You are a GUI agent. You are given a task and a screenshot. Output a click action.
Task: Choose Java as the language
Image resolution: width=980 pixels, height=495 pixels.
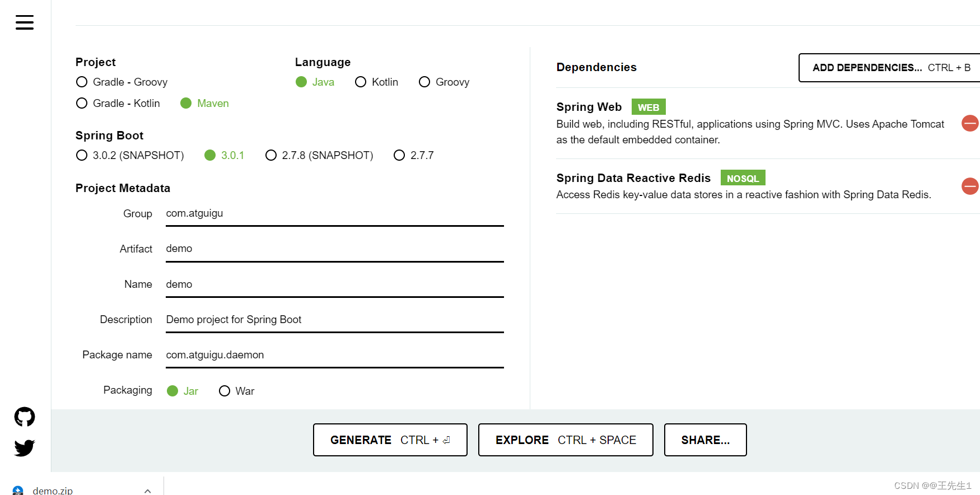coord(315,82)
